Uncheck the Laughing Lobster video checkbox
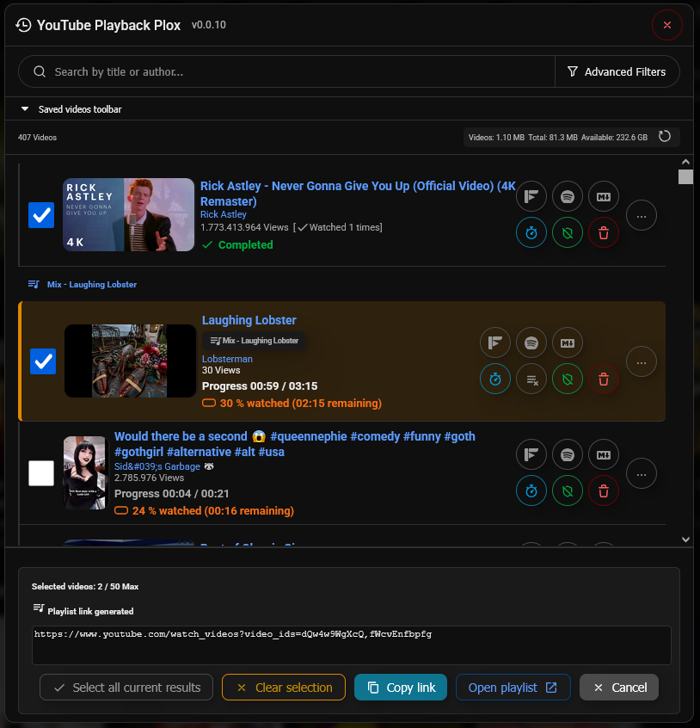The image size is (700, 728). pos(43,361)
